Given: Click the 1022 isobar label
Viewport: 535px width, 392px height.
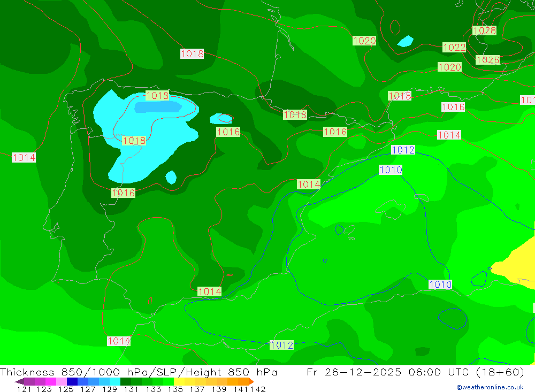Looking at the screenshot, I should [x=454, y=47].
